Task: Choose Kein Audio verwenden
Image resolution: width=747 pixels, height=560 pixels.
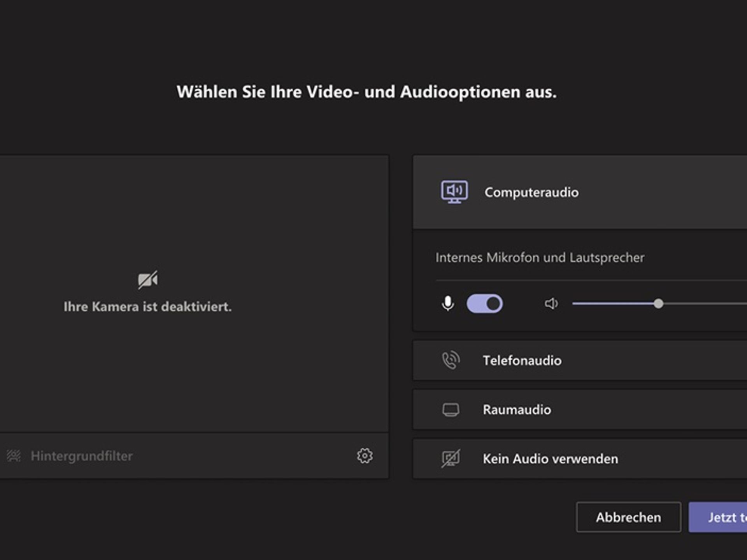Action: [550, 459]
